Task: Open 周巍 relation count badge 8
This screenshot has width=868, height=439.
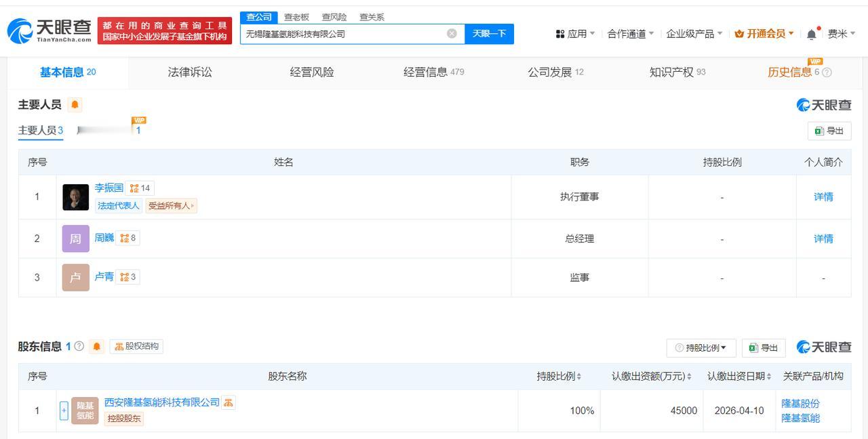Action: point(128,238)
